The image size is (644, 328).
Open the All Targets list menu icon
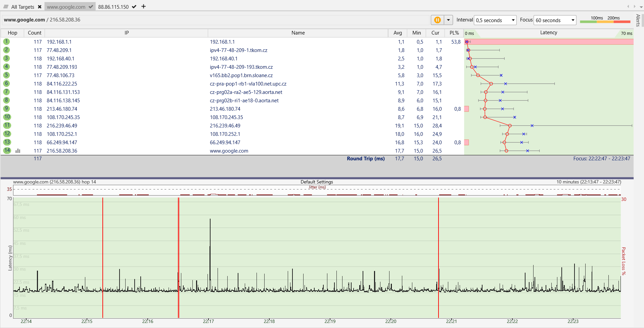[6, 7]
